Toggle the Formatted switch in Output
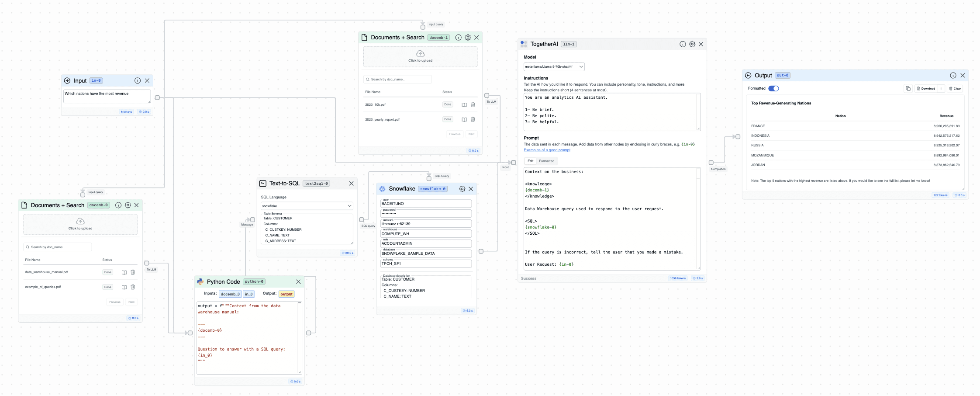 [773, 88]
